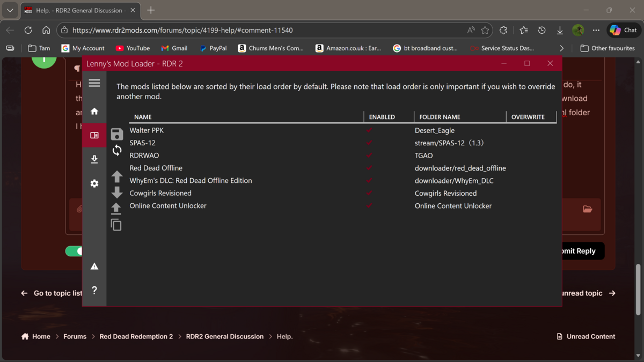Open the help question mark in sidebar
644x362 pixels.
tap(94, 290)
